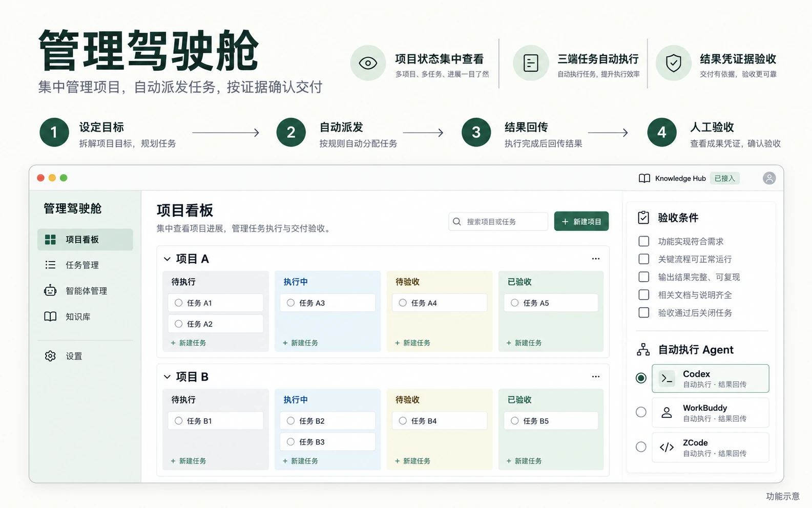Click the 项目看板 grid icon in sidebar
This screenshot has width=812, height=508.
pyautogui.click(x=50, y=240)
